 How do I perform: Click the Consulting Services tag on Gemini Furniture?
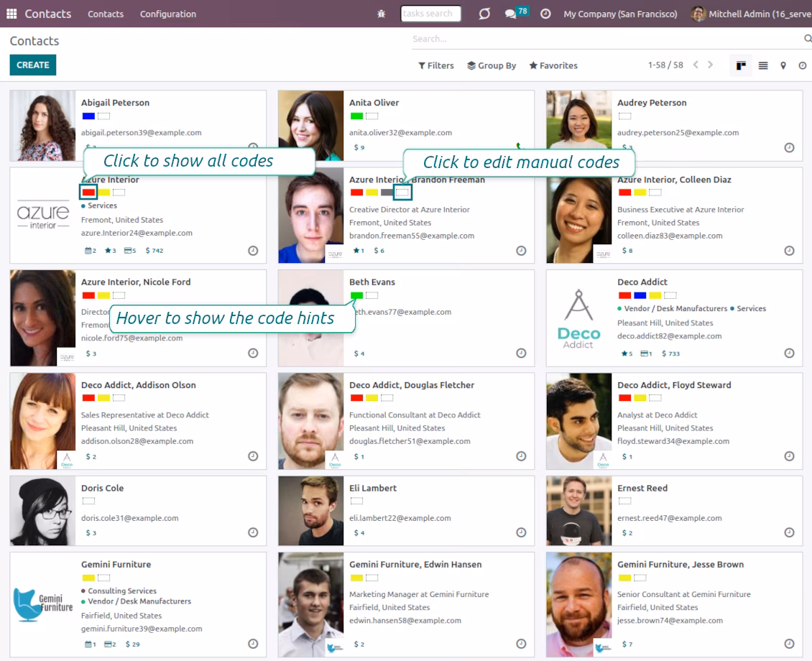(121, 591)
